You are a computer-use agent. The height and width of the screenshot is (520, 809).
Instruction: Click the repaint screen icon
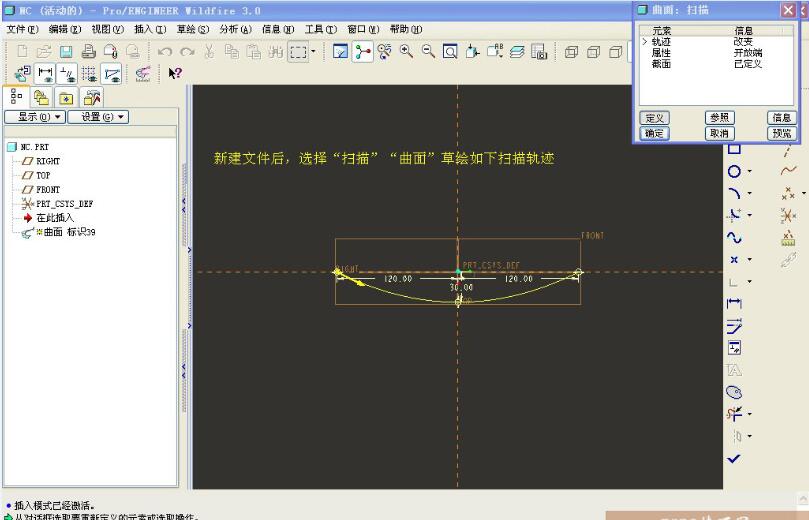click(x=341, y=52)
